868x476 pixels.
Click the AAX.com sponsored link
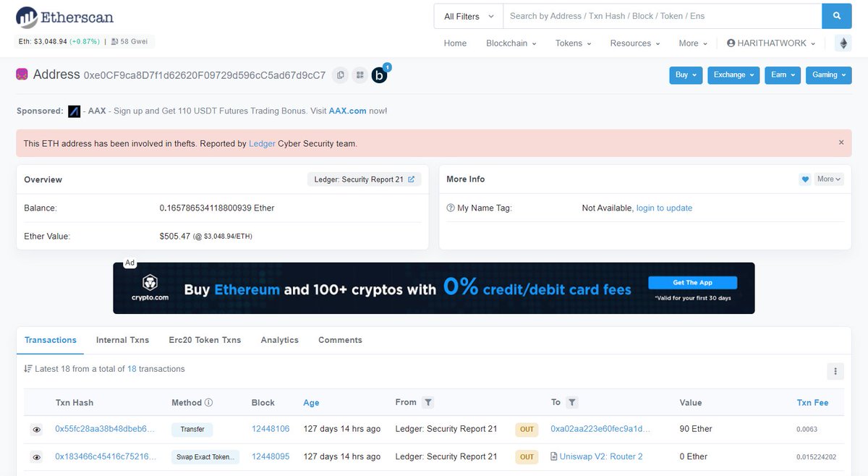(346, 111)
